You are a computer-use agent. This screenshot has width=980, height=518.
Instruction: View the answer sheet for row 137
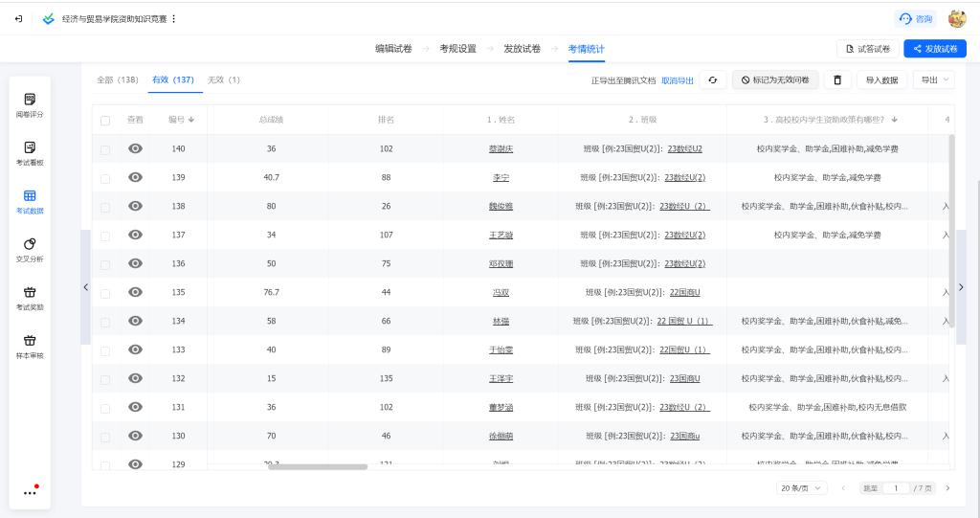pos(135,235)
